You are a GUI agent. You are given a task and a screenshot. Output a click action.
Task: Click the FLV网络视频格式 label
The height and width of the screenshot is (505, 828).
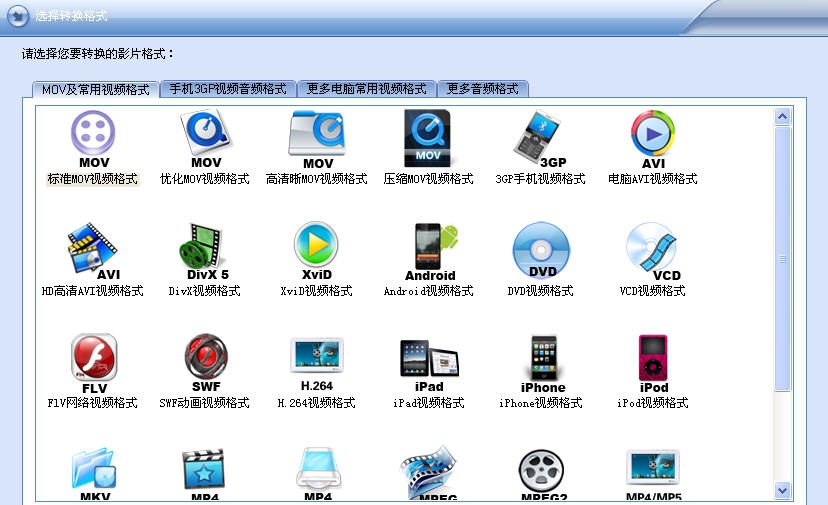click(x=92, y=403)
